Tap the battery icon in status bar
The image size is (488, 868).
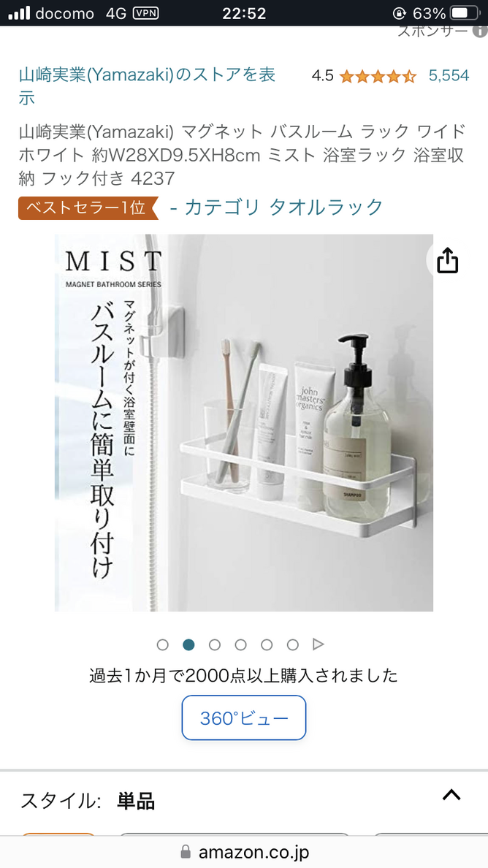tap(465, 13)
